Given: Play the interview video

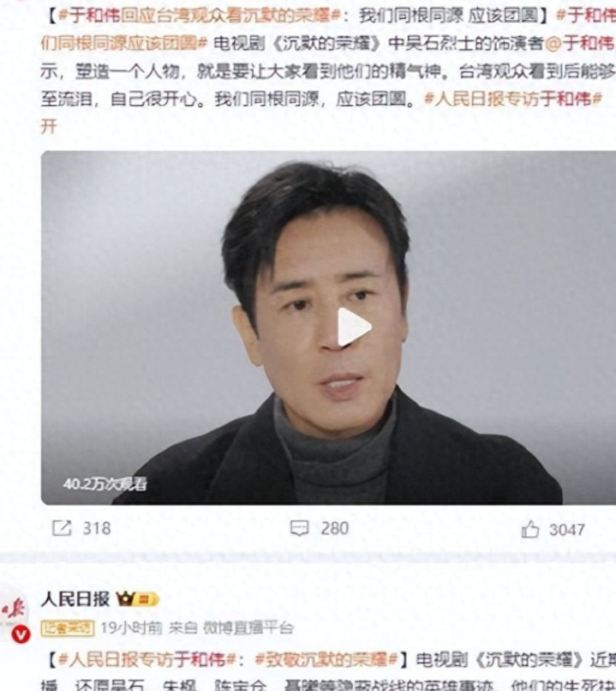Looking at the screenshot, I should click(x=354, y=327).
